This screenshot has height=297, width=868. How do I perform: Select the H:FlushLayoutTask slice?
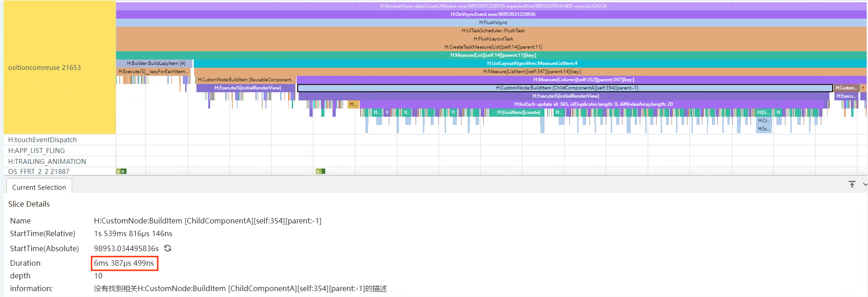[491, 39]
